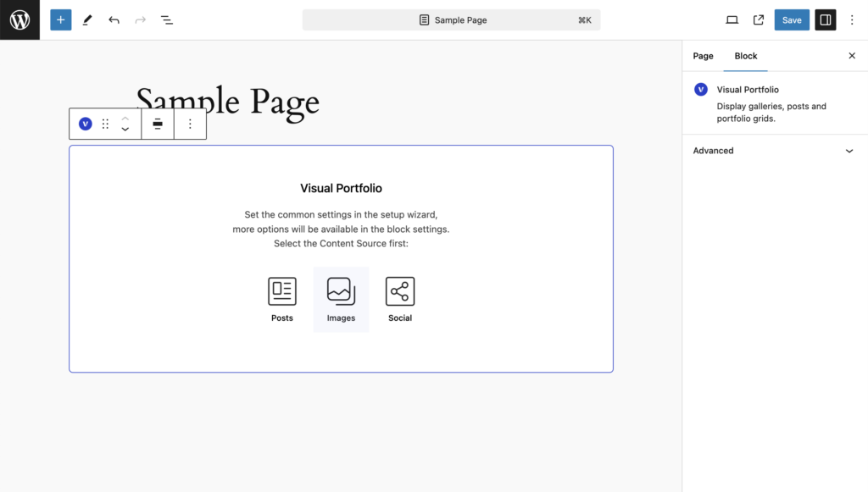868x492 pixels.
Task: Click the Visual Portfolio block type icon
Action: (x=86, y=124)
